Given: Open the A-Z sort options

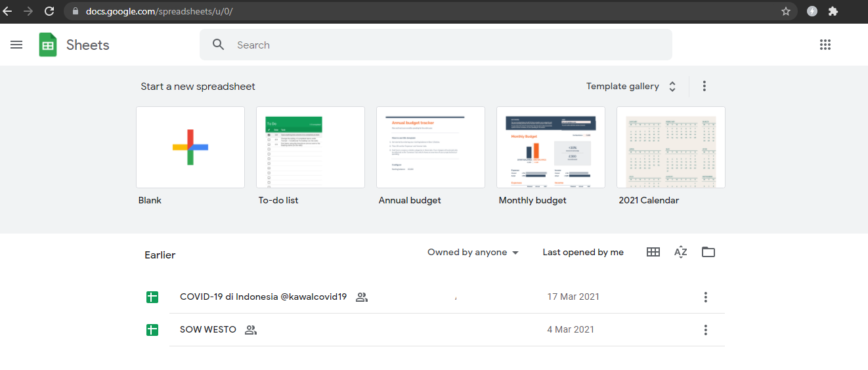Looking at the screenshot, I should (681, 252).
